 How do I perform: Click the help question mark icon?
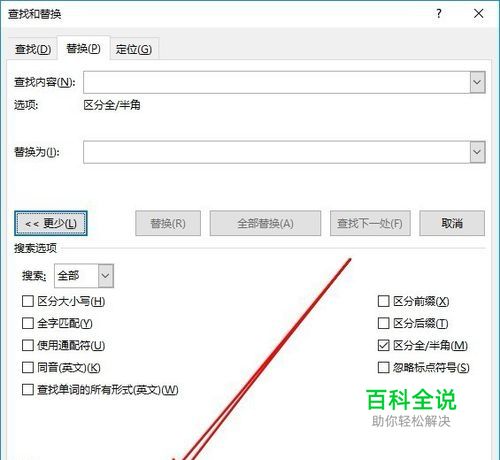(439, 14)
